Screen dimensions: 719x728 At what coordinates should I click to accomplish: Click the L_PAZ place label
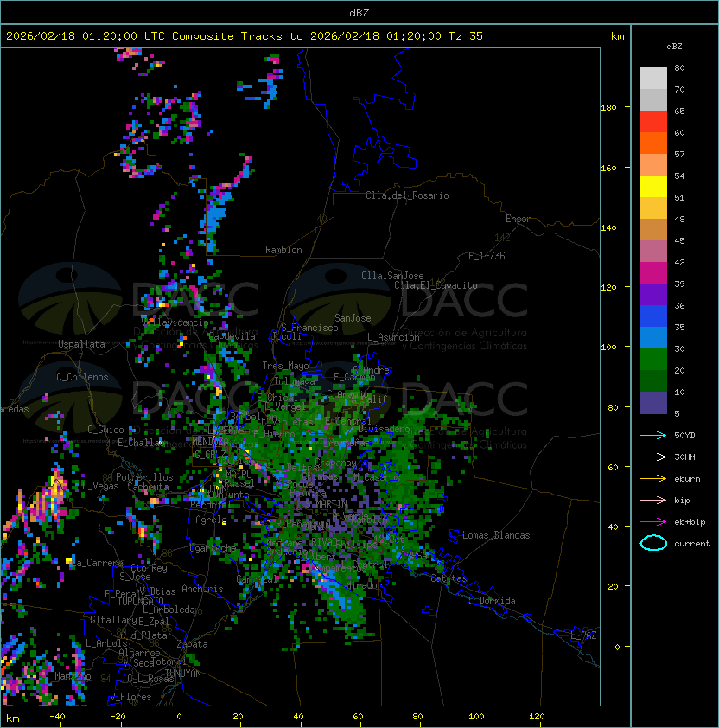pos(583,635)
